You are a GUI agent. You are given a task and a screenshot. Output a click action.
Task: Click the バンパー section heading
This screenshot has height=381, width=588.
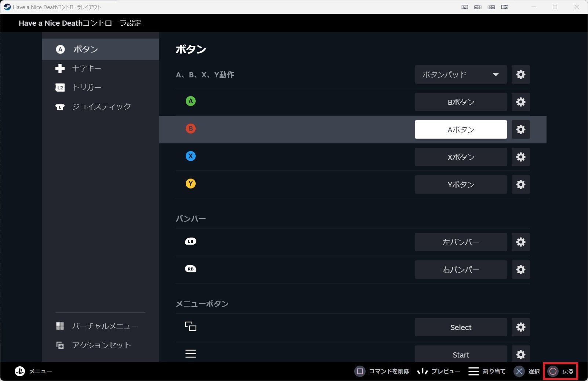coord(190,219)
